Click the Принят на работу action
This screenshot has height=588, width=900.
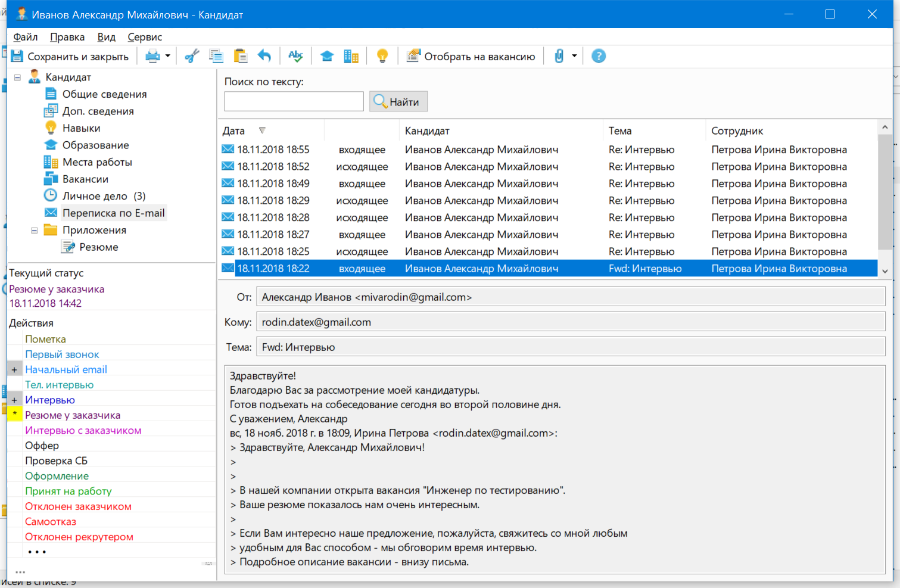coord(68,491)
